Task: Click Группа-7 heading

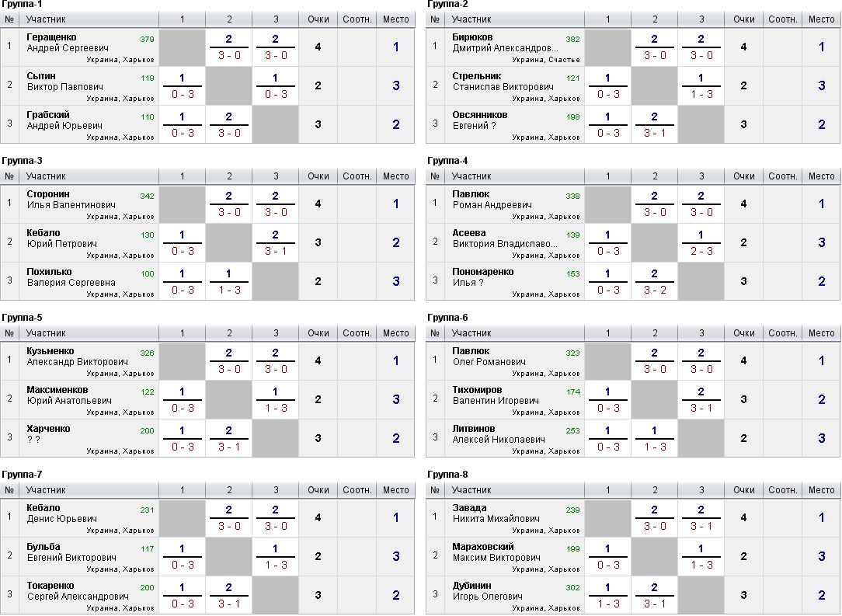Action: [22, 474]
